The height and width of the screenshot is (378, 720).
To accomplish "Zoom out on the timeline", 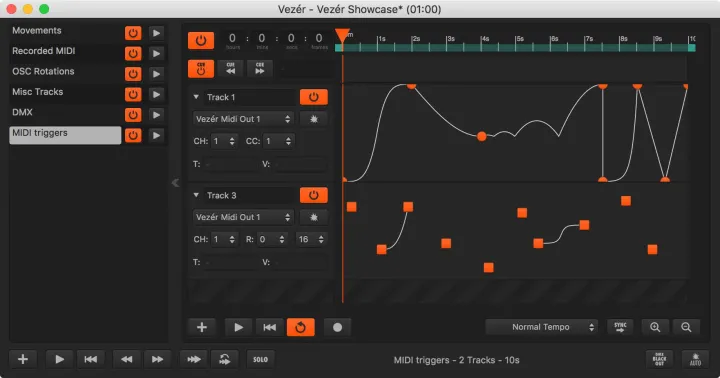I will 686,327.
